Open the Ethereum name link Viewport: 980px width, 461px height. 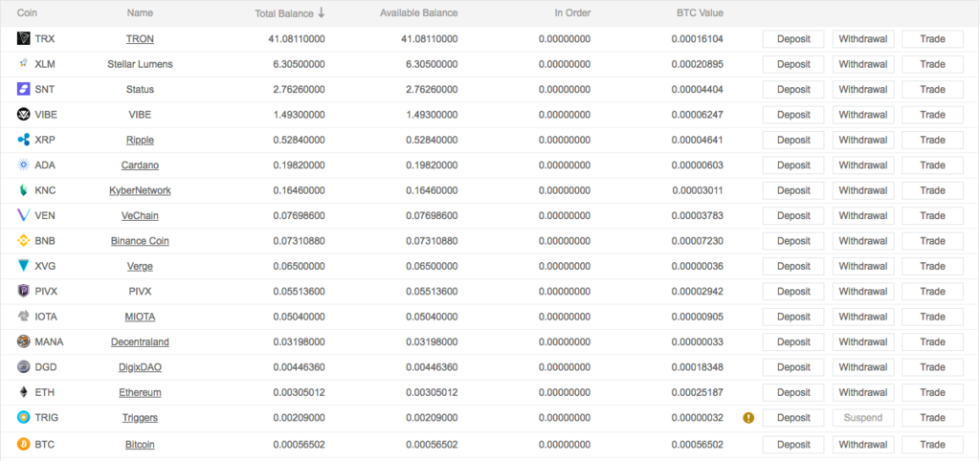[140, 392]
